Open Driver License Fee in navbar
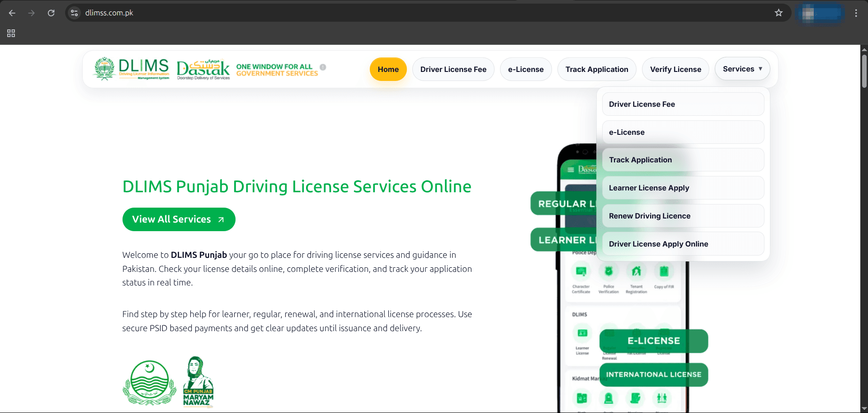This screenshot has width=868, height=413. click(x=453, y=69)
